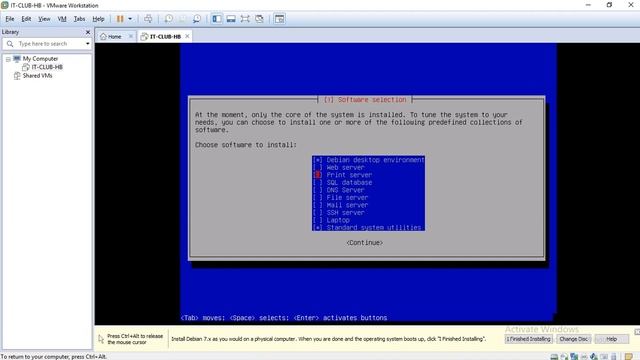Image resolution: width=640 pixels, height=360 pixels.
Task: Open the snapshot manager icon
Action: [197, 19]
